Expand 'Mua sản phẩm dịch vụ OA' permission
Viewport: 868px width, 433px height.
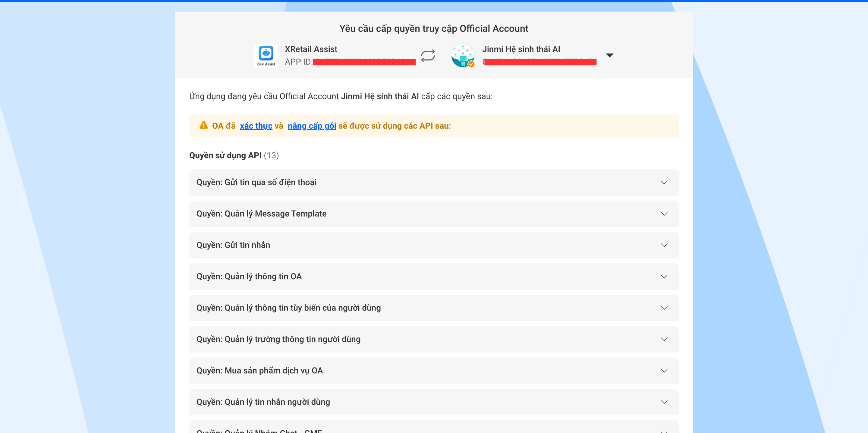(434, 371)
